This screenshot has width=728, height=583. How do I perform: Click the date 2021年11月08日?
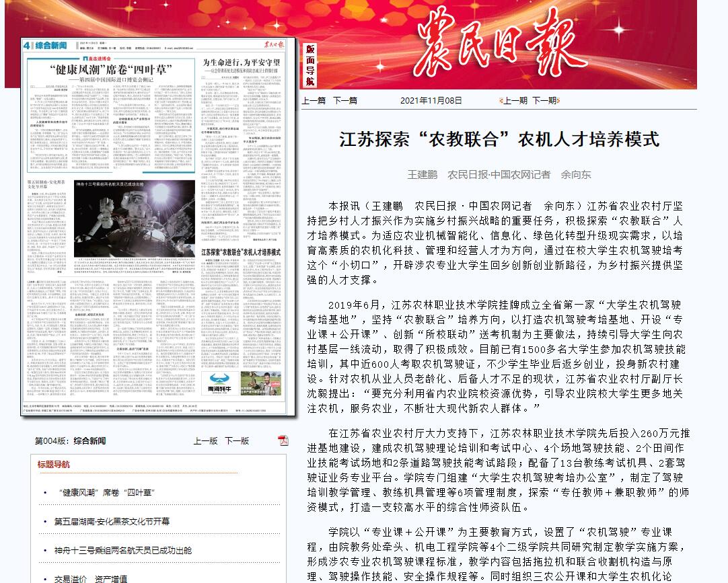point(431,100)
